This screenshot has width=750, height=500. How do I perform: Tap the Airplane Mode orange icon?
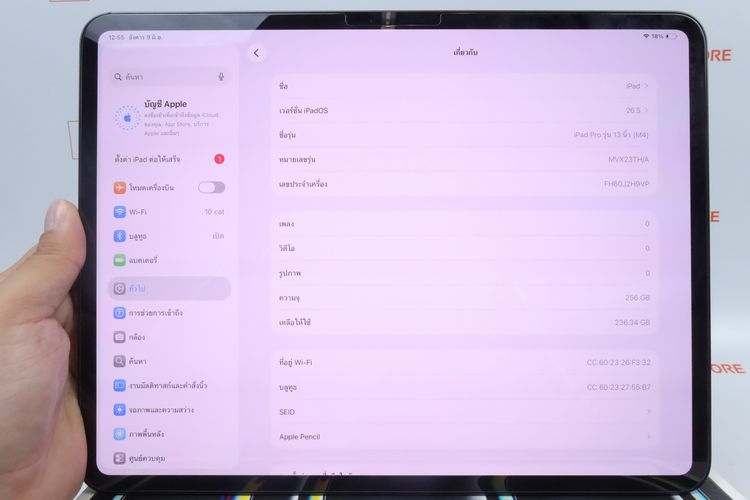120,188
